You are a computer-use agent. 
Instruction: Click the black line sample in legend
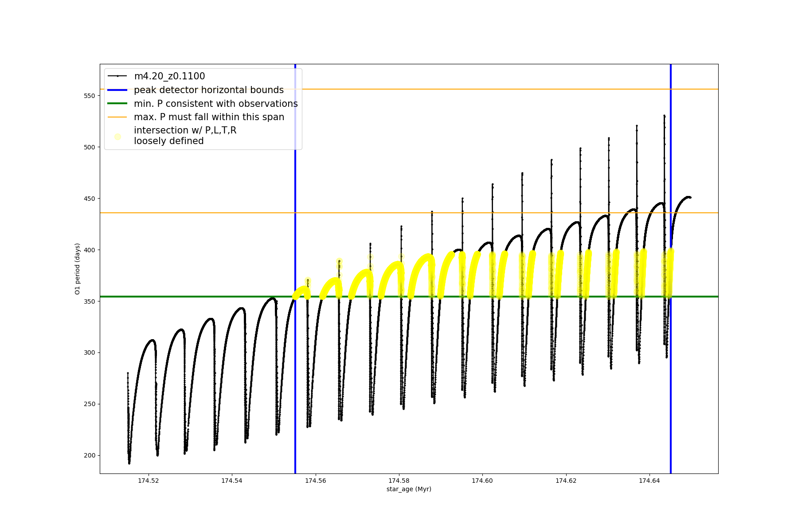(x=117, y=76)
